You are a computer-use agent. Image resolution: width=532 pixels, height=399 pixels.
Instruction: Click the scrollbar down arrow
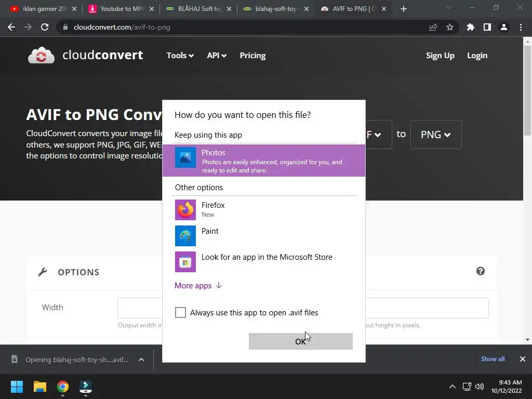click(x=527, y=340)
